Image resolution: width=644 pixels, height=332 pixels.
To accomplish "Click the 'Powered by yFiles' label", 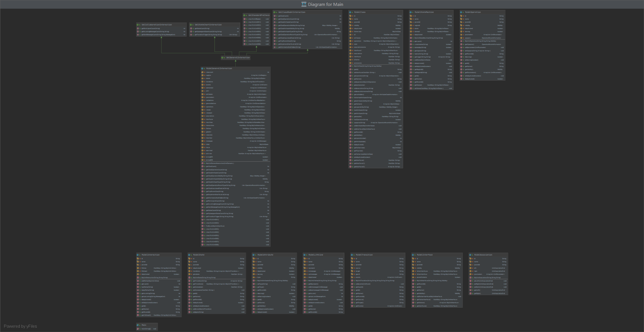I will click(x=20, y=326).
